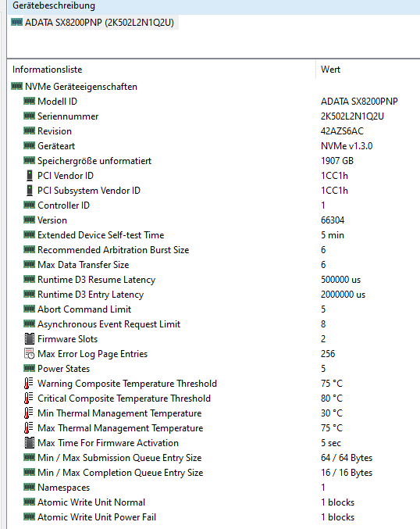Select the Modell ID label
The image size is (420, 529).
click(57, 102)
